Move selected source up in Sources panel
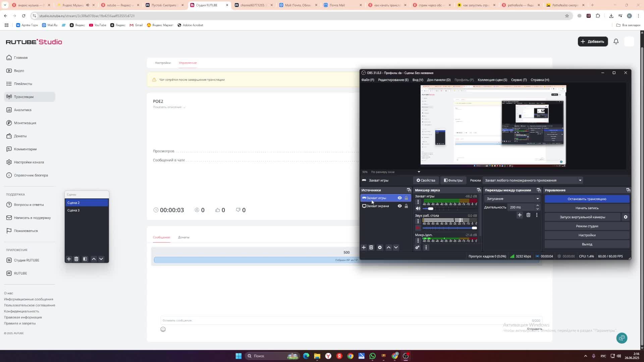The height and width of the screenshot is (362, 644). [388, 247]
